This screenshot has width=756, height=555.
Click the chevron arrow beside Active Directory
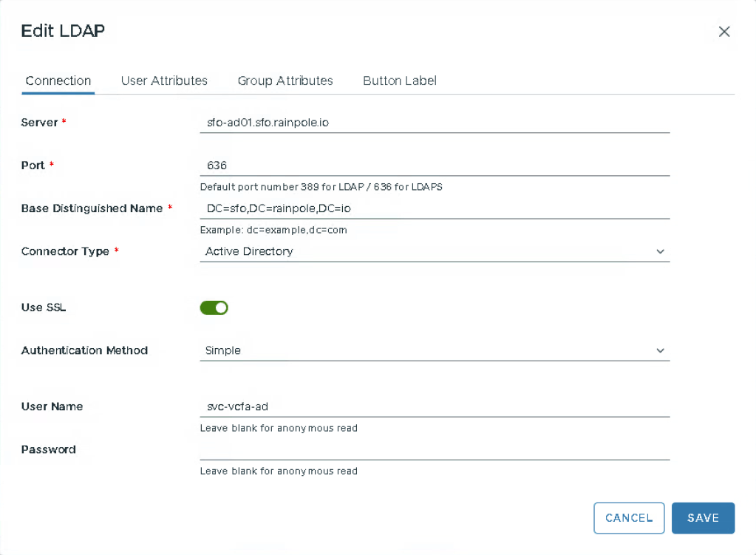pos(660,252)
